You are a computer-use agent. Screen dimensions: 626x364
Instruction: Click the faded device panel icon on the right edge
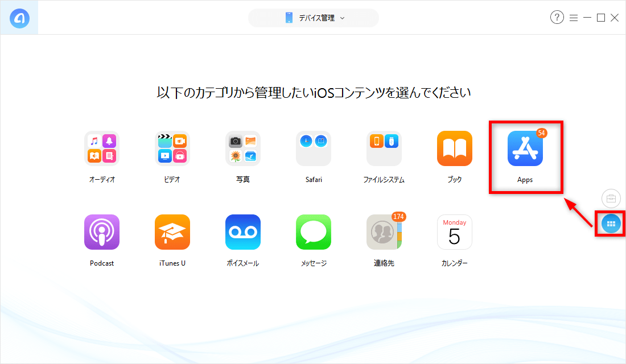(x=610, y=198)
